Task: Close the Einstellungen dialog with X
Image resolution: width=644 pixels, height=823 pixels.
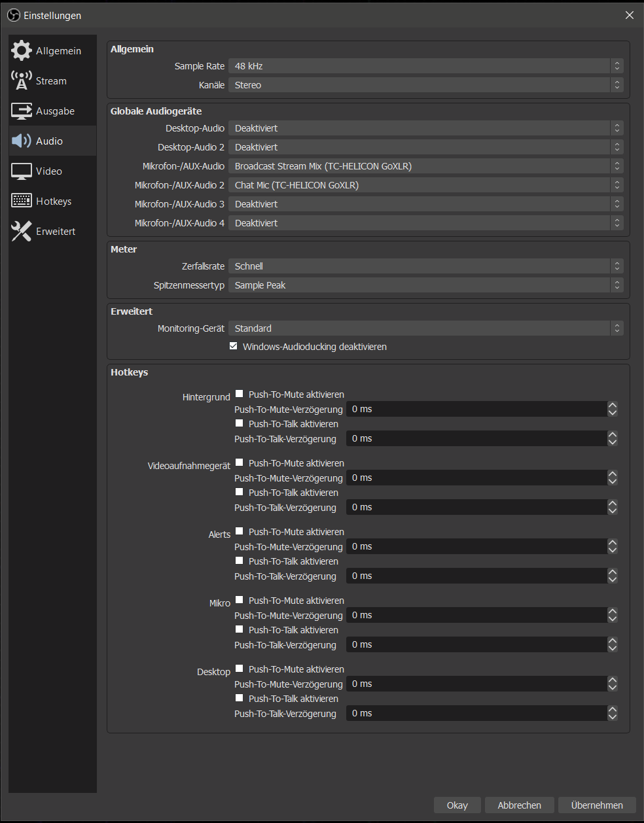Action: tap(630, 15)
